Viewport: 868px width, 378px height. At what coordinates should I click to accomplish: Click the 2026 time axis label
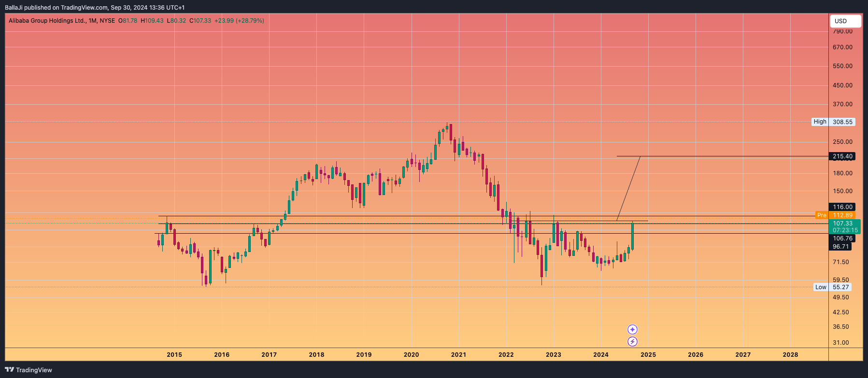coord(695,355)
